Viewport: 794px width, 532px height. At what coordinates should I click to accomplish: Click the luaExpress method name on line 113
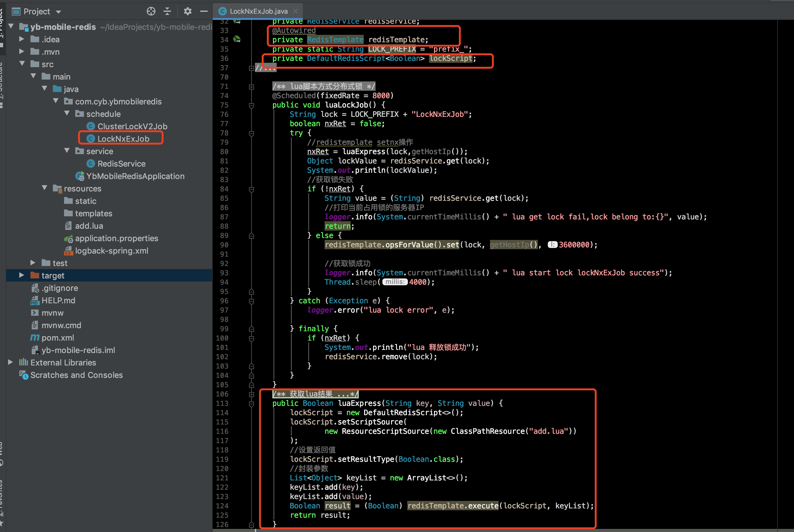tap(360, 403)
